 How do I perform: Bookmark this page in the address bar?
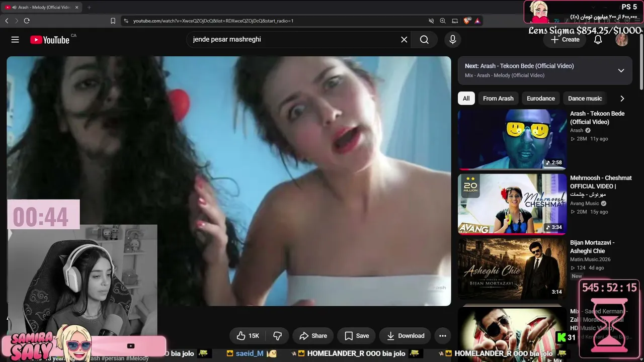(113, 21)
